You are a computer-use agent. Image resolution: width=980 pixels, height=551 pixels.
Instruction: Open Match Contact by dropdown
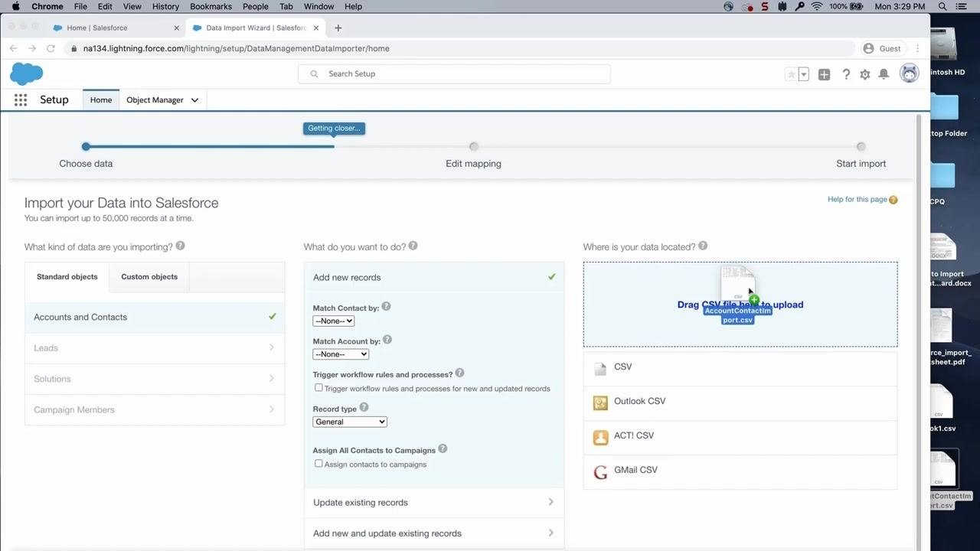[x=334, y=321]
